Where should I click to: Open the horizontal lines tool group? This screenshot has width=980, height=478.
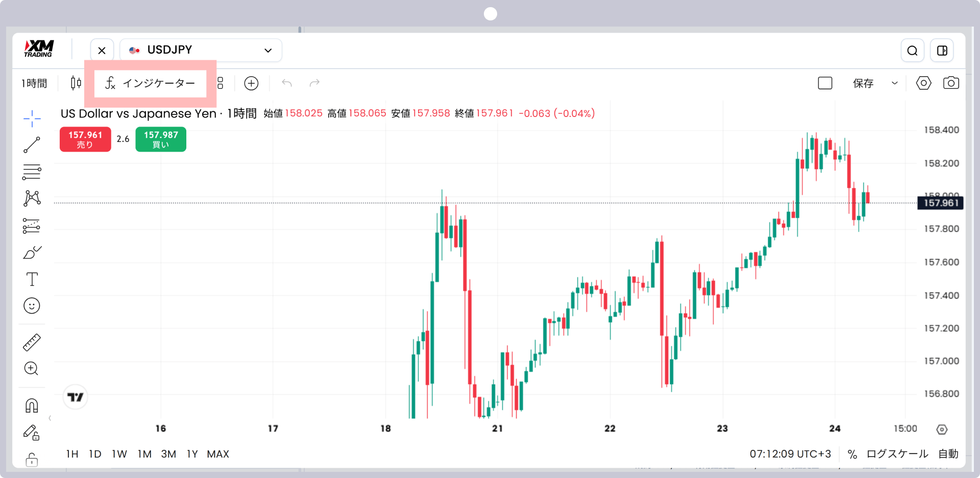coord(32,172)
